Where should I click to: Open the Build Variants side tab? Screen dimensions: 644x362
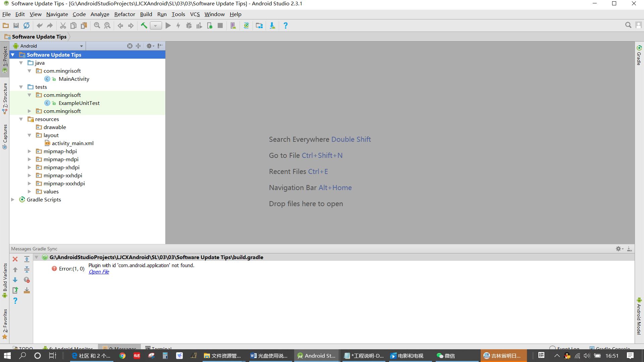tap(5, 281)
